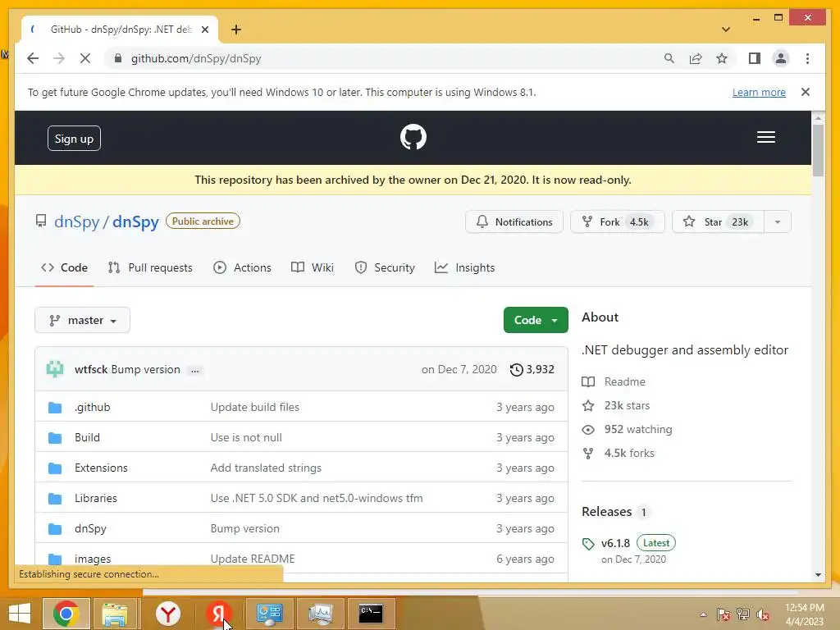The width and height of the screenshot is (840, 630).
Task: Dismiss the Chrome update notice
Action: point(805,92)
